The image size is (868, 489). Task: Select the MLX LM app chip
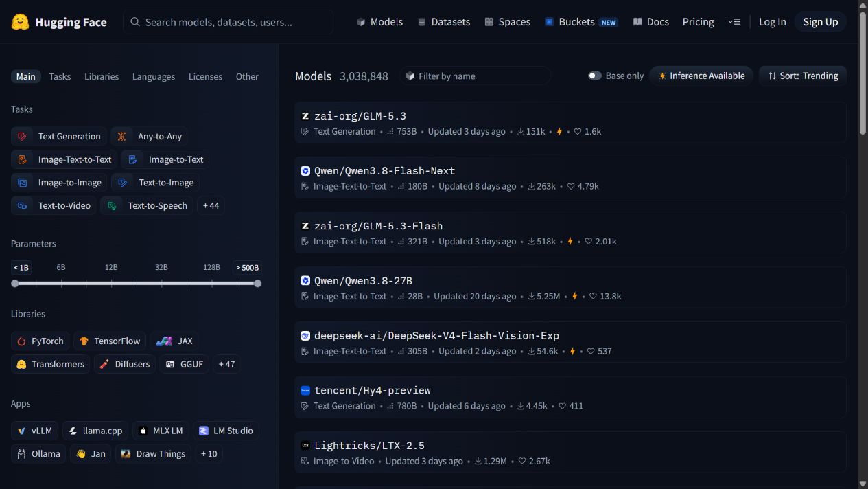click(161, 431)
